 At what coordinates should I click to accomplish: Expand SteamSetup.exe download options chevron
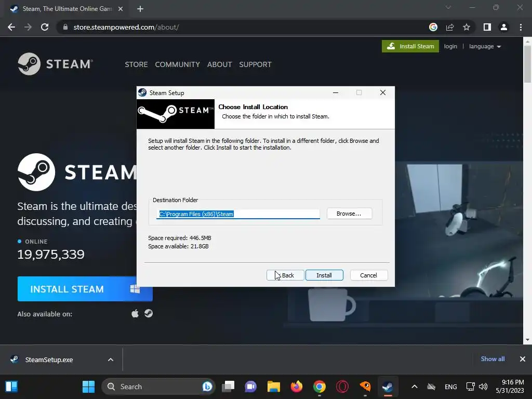[111, 360]
